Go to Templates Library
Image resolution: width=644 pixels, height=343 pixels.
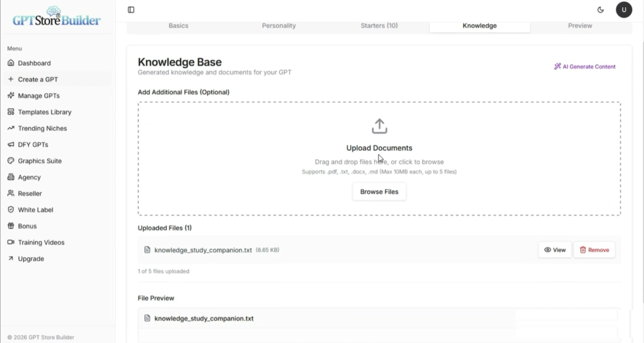[44, 112]
